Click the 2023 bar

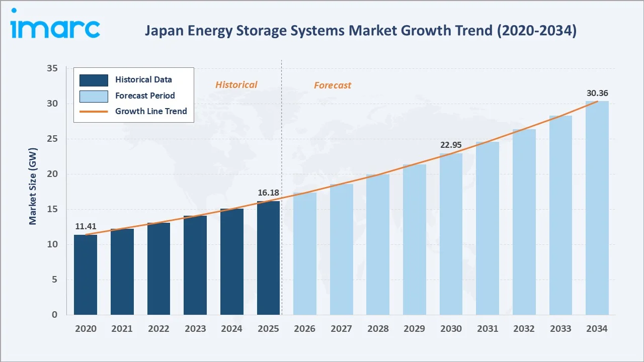(x=195, y=265)
